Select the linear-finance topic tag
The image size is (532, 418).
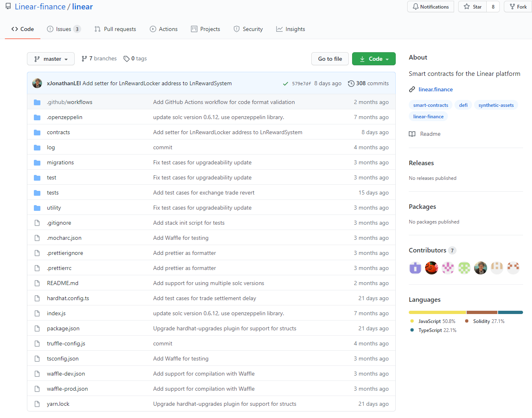coord(428,117)
